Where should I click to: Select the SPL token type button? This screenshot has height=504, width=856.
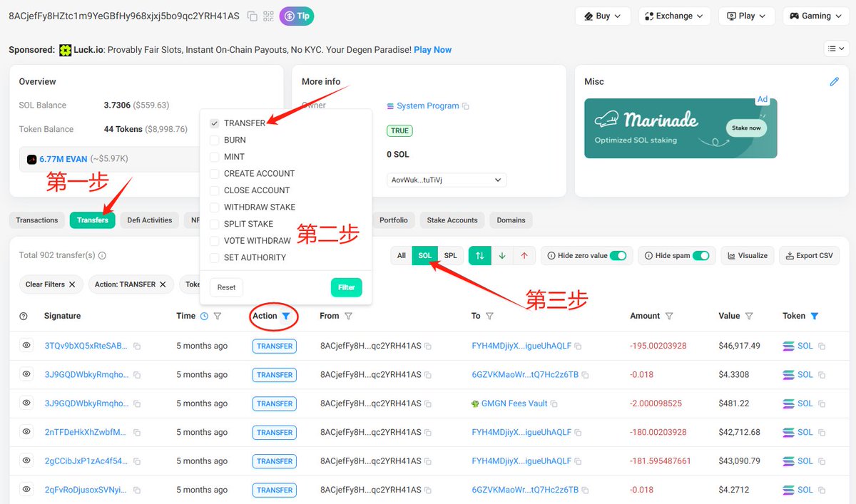(x=451, y=255)
